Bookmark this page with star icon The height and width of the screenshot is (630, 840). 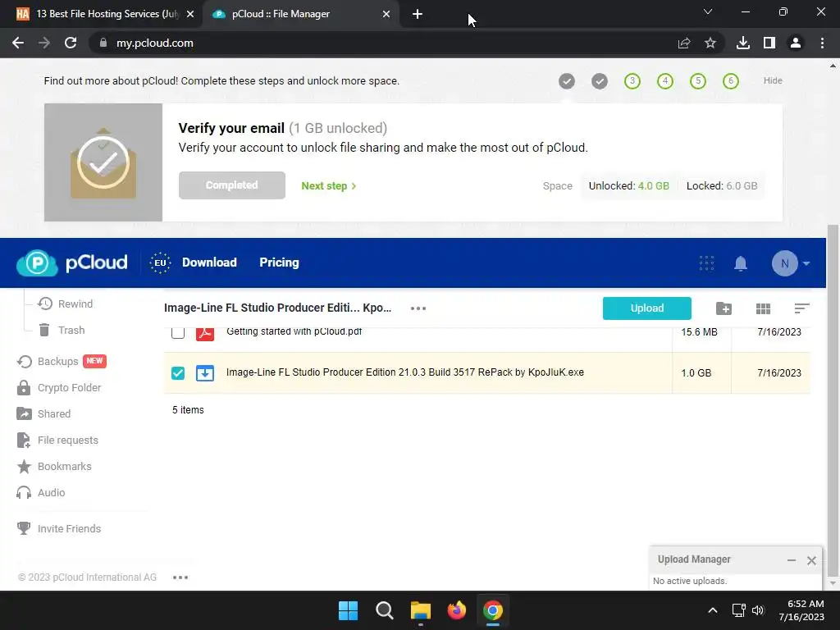(x=710, y=43)
